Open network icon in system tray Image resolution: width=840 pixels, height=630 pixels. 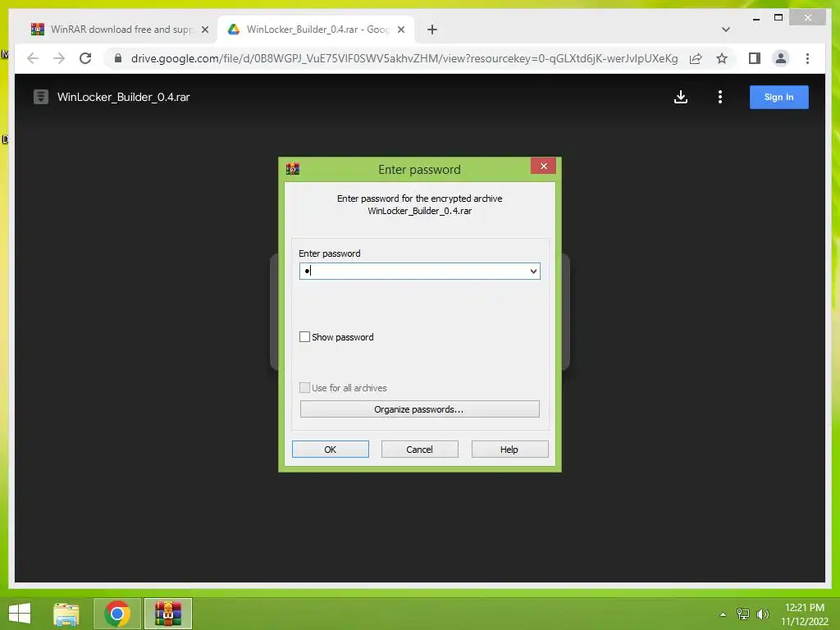tap(742, 614)
